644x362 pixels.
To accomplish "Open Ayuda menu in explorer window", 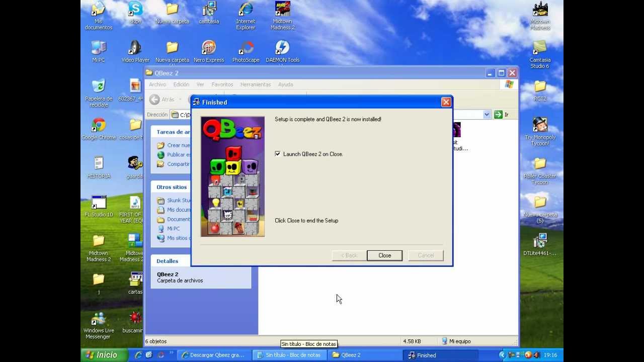I will coord(285,84).
